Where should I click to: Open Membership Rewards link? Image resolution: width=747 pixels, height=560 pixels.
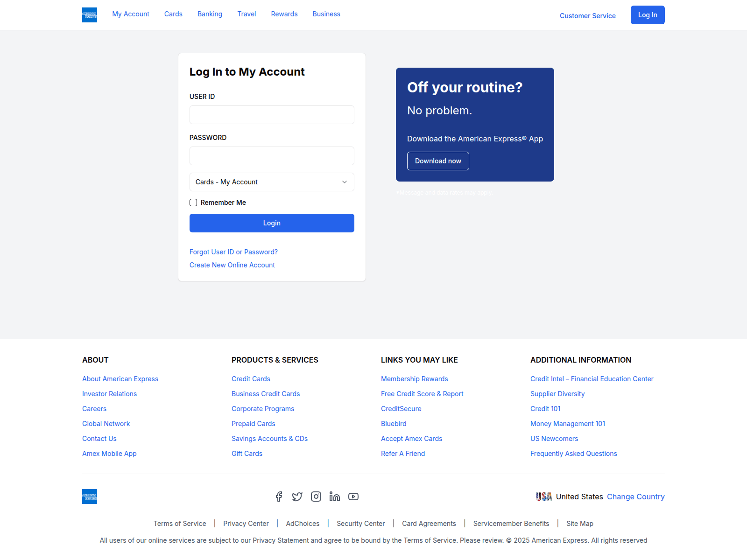[415, 379]
